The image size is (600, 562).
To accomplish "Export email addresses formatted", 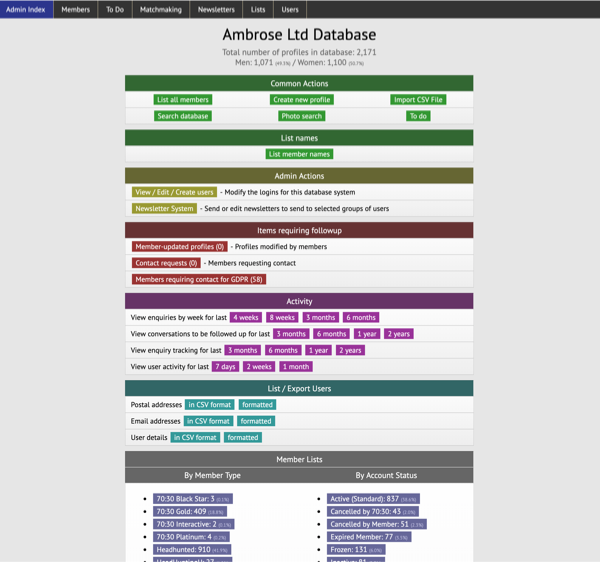I will [x=256, y=421].
